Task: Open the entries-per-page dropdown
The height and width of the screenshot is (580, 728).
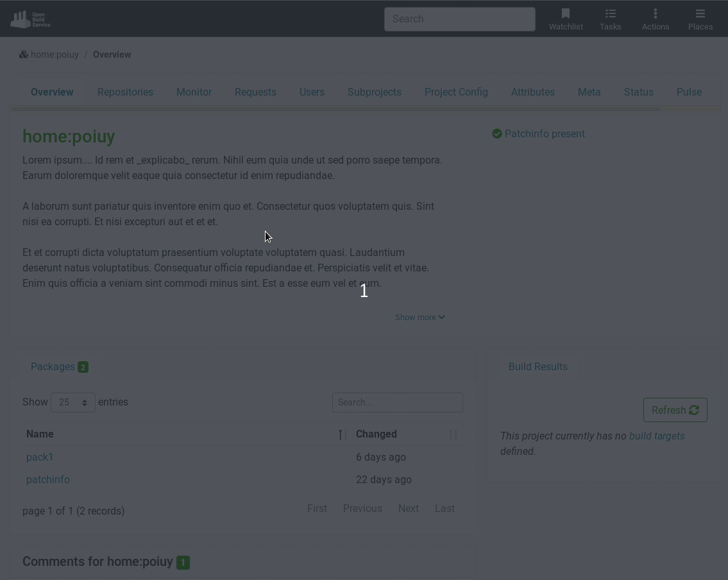Action: [72, 402]
